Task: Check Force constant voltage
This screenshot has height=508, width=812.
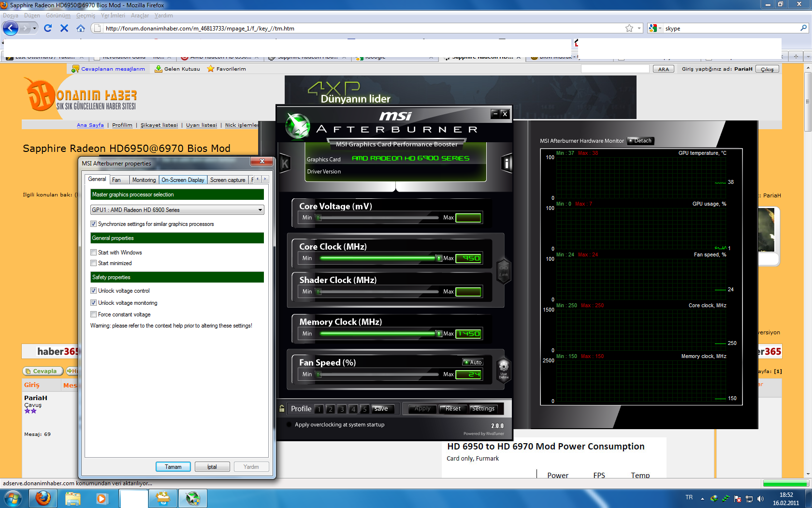Action: pos(93,314)
